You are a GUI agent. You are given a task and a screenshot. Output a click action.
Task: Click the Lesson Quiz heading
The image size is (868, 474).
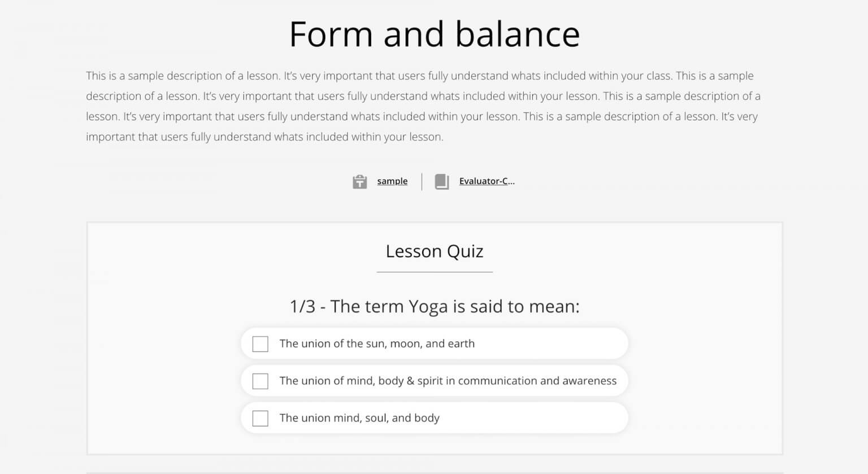434,251
